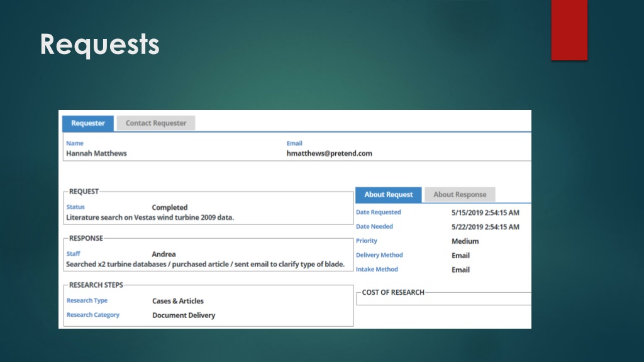The image size is (644, 362).
Task: Click the Delivery Method label
Action: (379, 255)
